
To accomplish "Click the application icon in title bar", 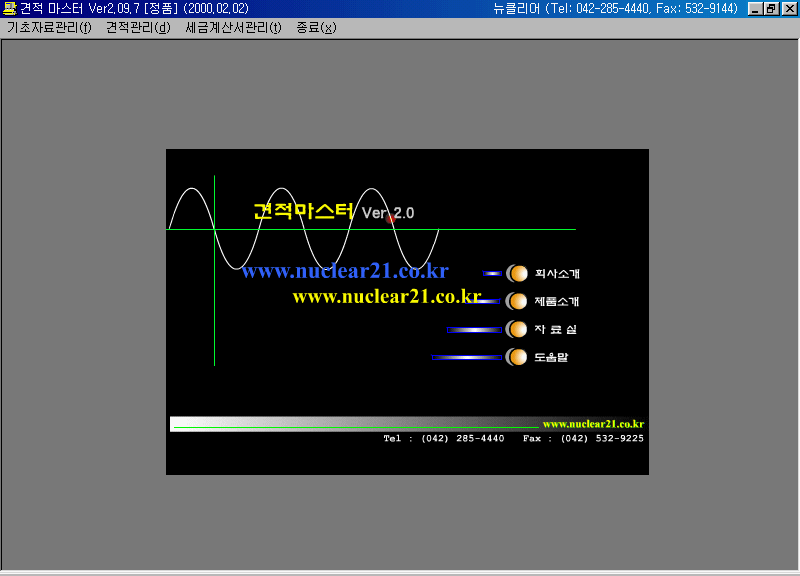I will (x=9, y=9).
